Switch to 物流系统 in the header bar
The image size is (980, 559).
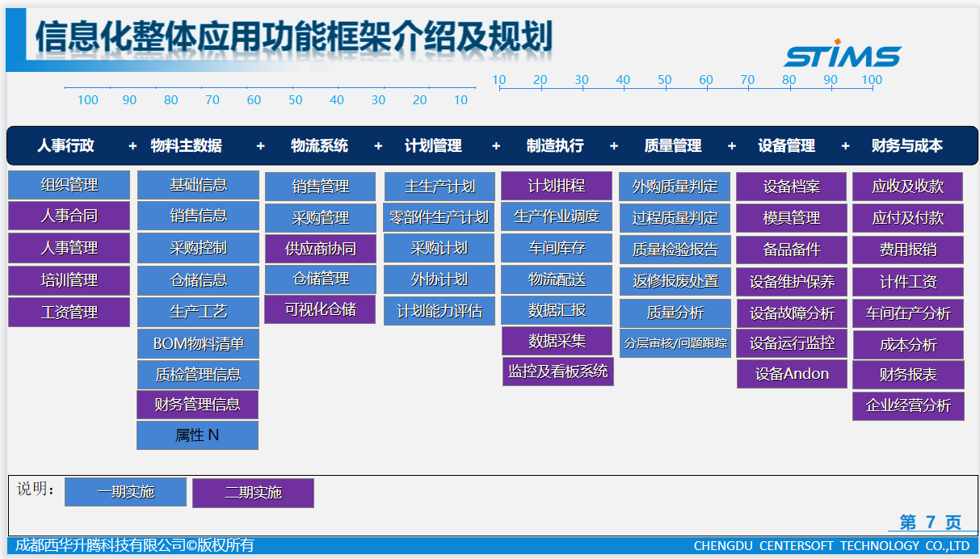[319, 146]
